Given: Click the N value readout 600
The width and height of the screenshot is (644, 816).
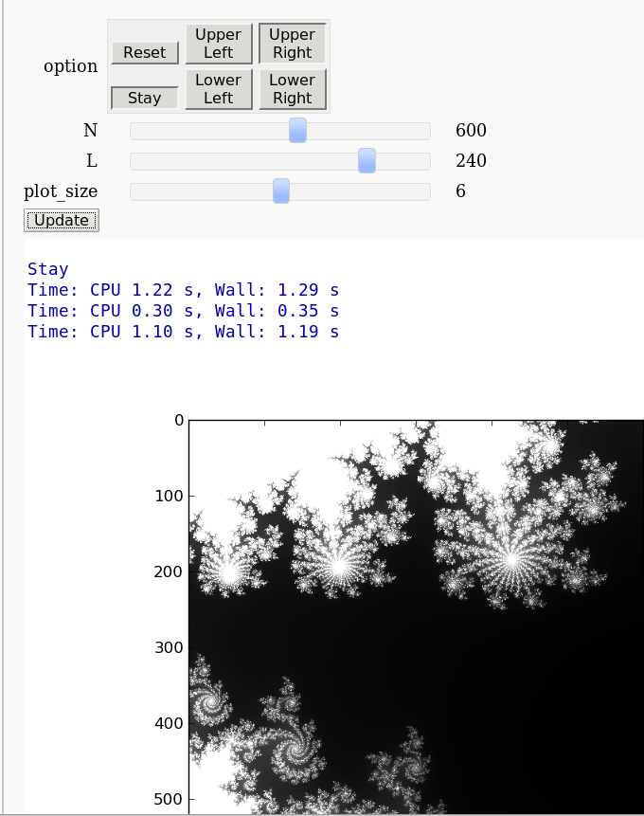Looking at the screenshot, I should [x=471, y=131].
